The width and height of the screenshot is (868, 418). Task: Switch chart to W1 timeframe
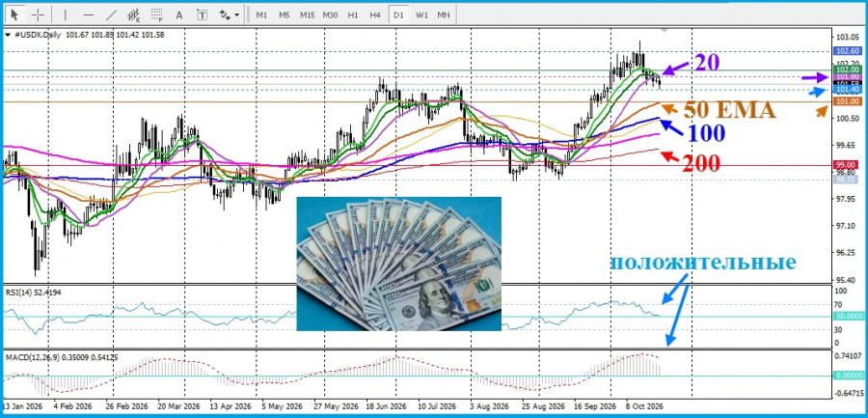click(421, 15)
